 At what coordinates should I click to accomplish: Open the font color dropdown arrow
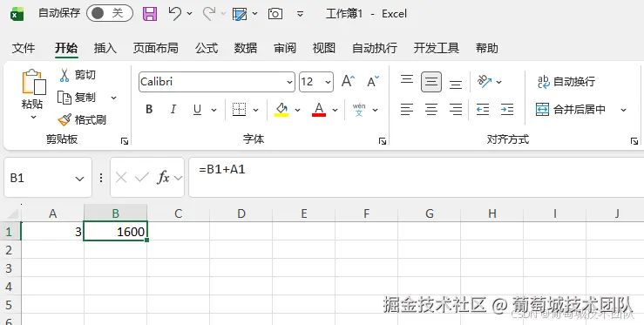click(335, 110)
